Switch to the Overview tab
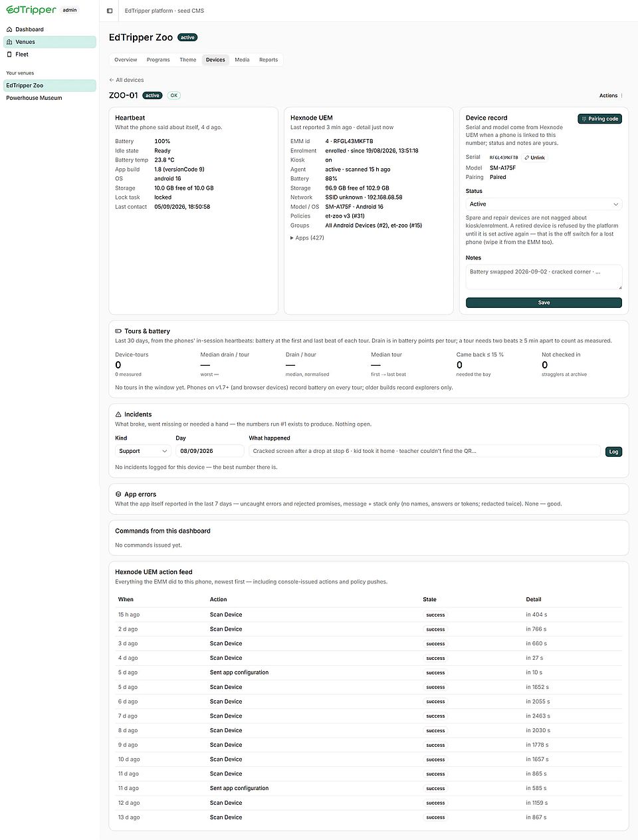Screen dimensions: 638x840 pos(126,60)
